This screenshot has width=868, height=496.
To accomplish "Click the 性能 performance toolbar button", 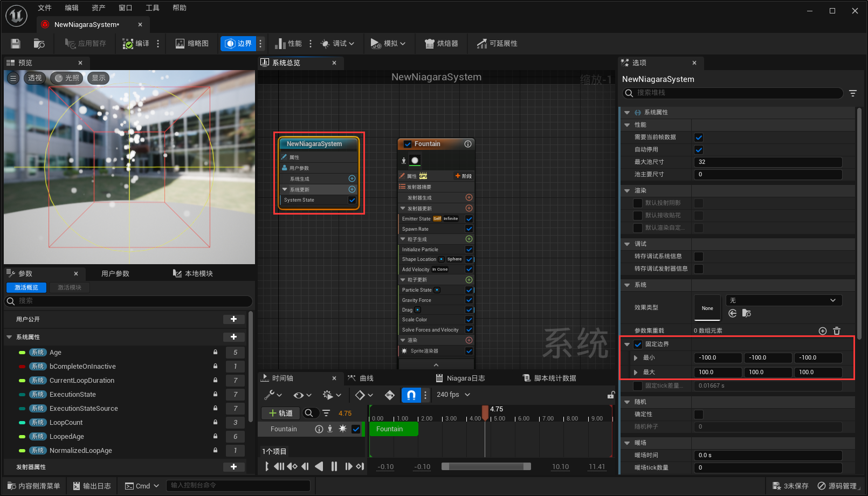I will [x=288, y=44].
